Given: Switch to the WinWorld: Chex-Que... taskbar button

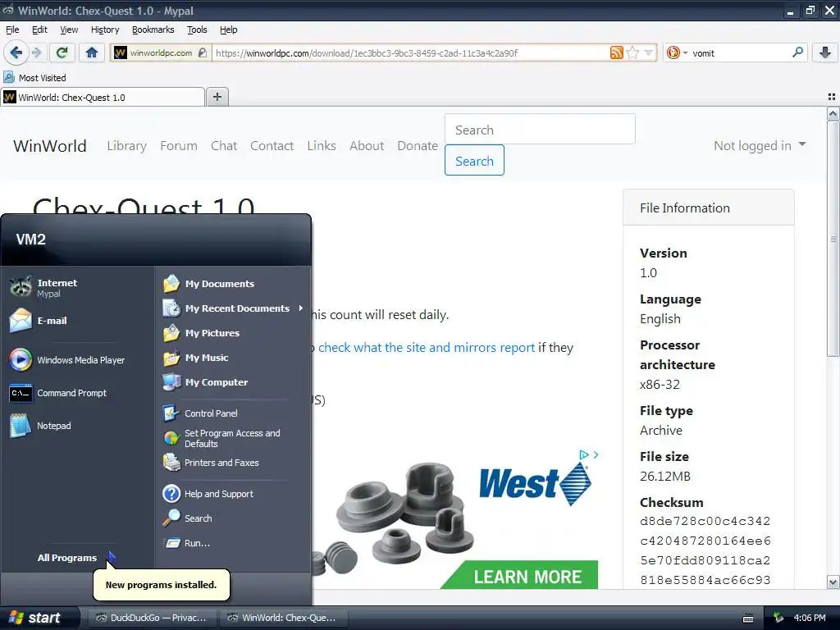Looking at the screenshot, I should [x=284, y=618].
